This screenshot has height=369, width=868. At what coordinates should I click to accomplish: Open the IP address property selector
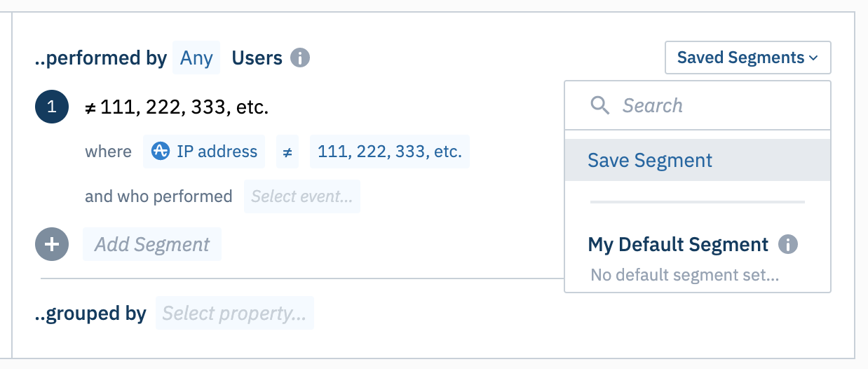click(x=204, y=152)
